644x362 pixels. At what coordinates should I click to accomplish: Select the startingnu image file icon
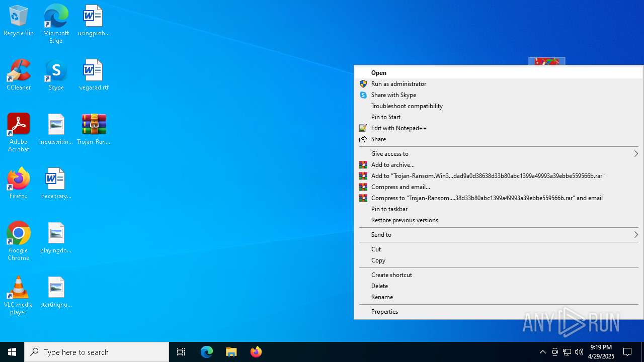[56, 293]
